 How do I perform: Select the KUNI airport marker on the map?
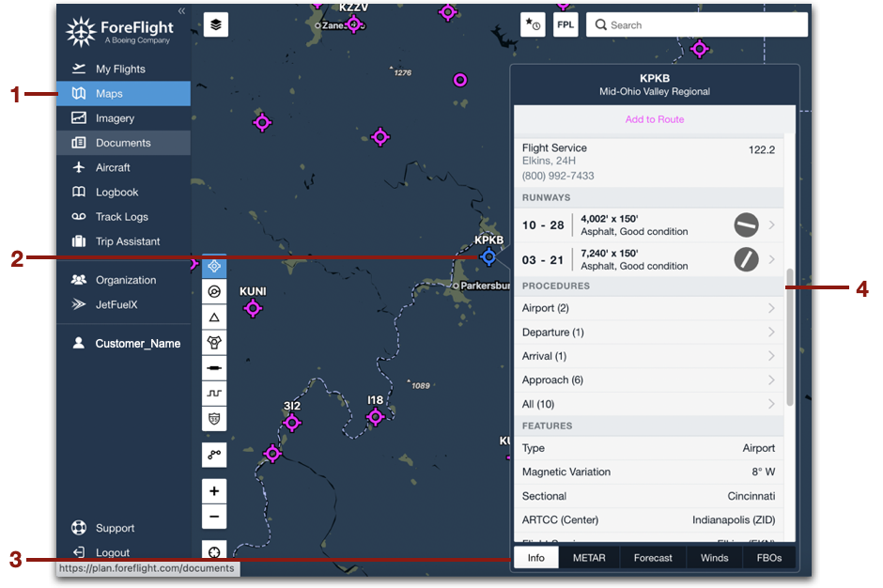coord(253,308)
